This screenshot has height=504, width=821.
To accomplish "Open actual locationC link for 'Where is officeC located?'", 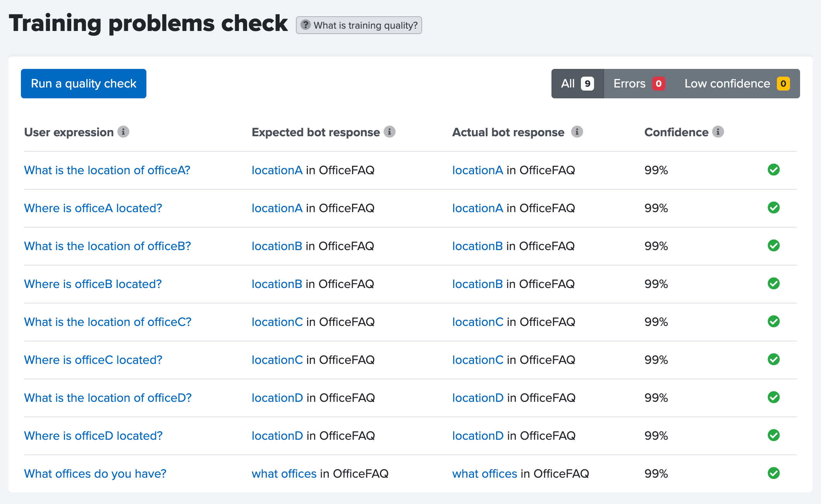I will click(478, 360).
